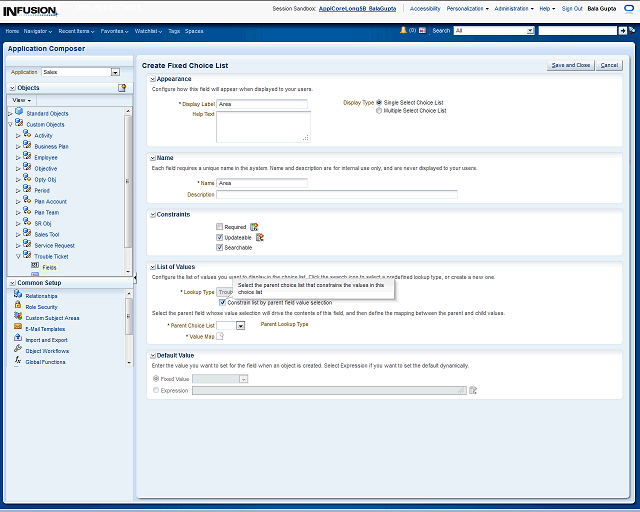The height and width of the screenshot is (512, 640).
Task: Open Object Workflows setup item
Action: click(x=46, y=351)
